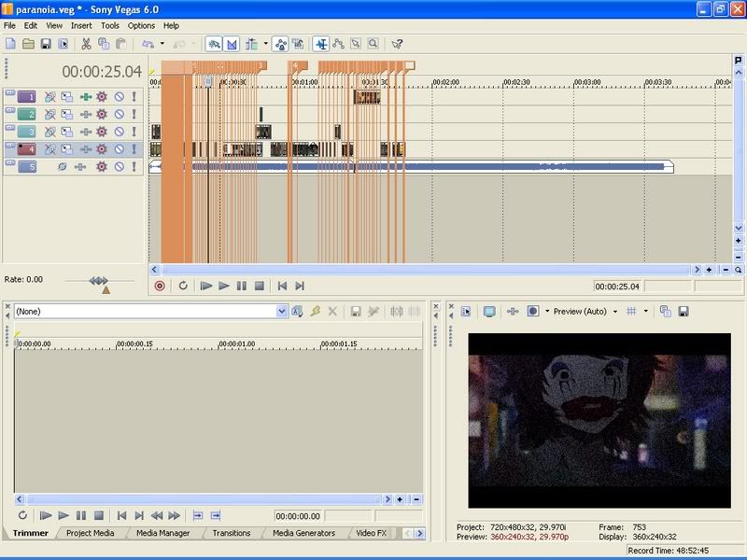This screenshot has height=560, width=747.
Task: Click the timeline cursor position time field
Action: click(618, 287)
